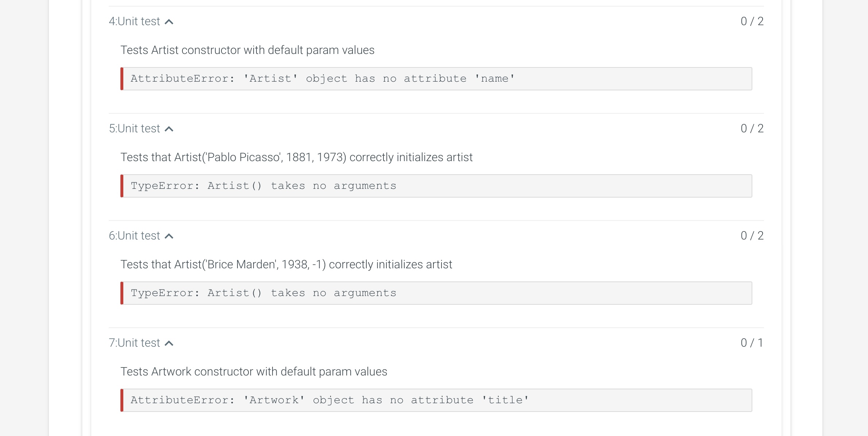
Task: Click the chevron icon next to 7:Unit test
Action: 169,343
